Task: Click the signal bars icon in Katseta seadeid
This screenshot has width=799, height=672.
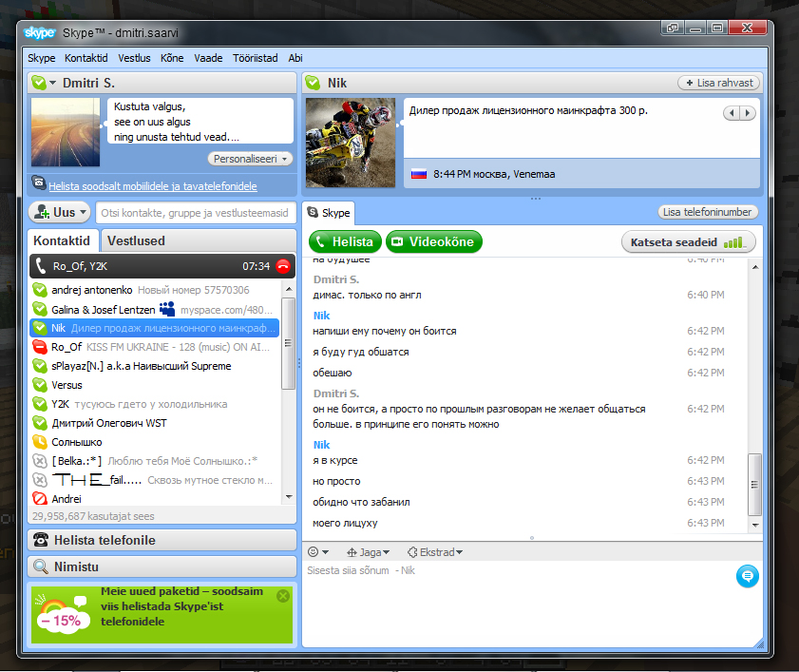Action: click(733, 242)
